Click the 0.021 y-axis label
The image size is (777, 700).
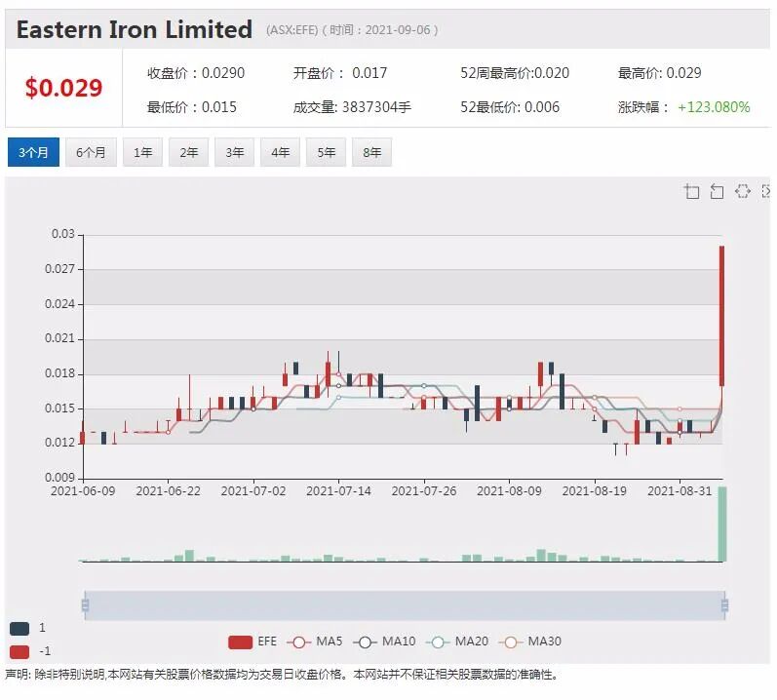[x=60, y=338]
